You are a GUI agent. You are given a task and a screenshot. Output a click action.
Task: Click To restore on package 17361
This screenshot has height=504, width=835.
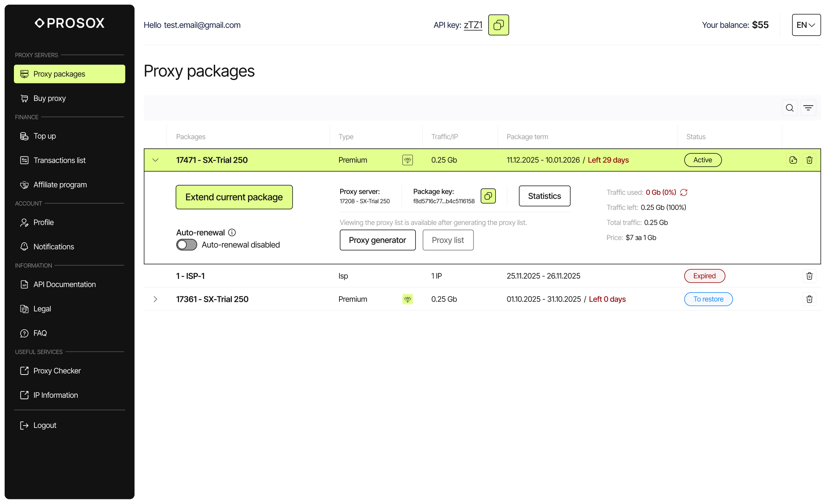tap(708, 299)
